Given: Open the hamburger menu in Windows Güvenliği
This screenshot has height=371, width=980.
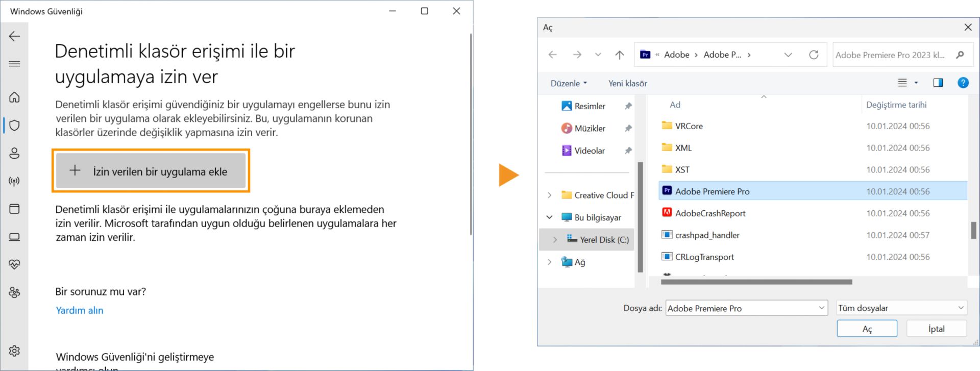Looking at the screenshot, I should coord(14,64).
